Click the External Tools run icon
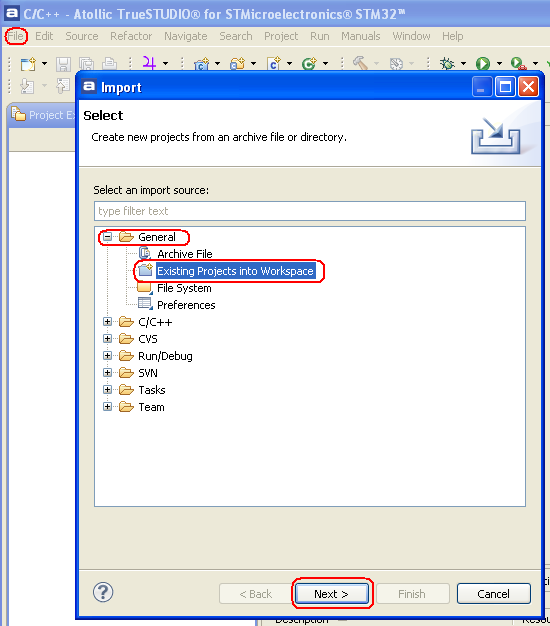The image size is (550, 626). pos(518,64)
